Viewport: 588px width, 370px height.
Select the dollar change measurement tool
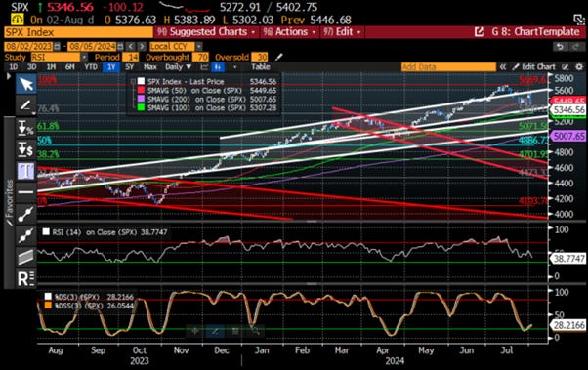(25, 149)
